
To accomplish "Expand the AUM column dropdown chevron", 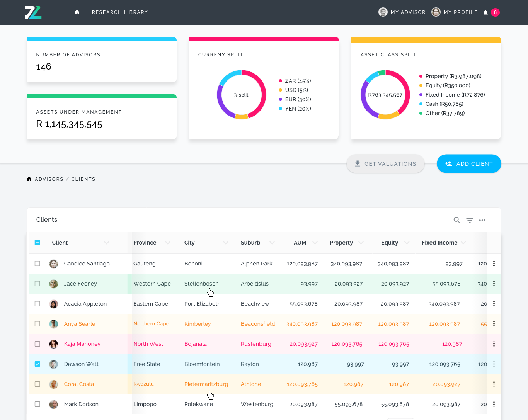I will [315, 243].
